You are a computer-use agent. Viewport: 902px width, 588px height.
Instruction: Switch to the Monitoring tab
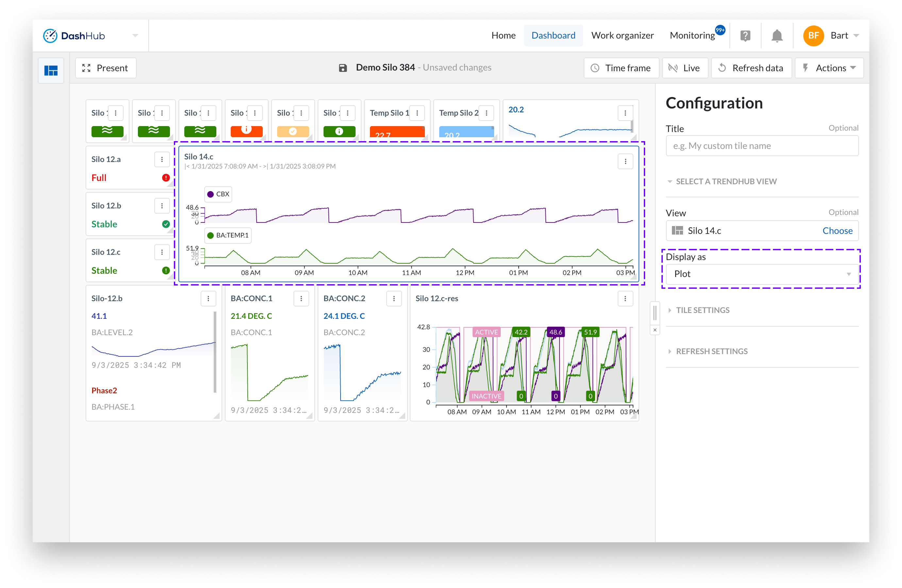click(x=692, y=36)
